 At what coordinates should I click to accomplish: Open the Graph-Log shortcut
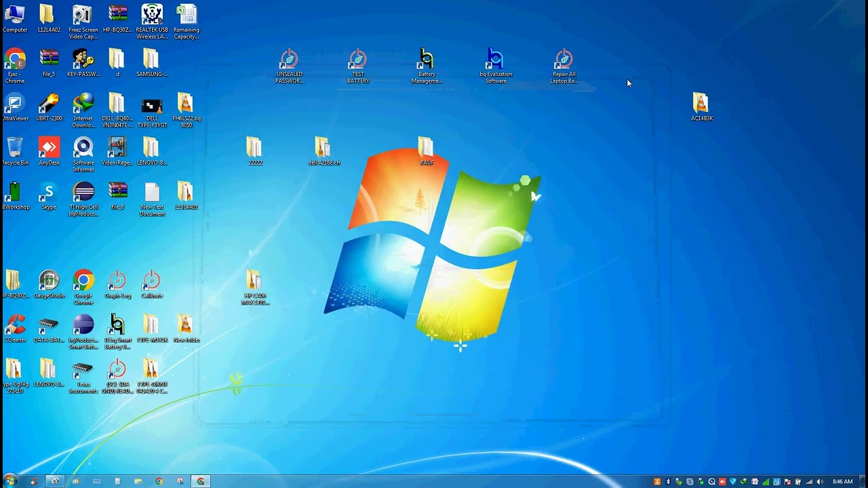(x=117, y=284)
